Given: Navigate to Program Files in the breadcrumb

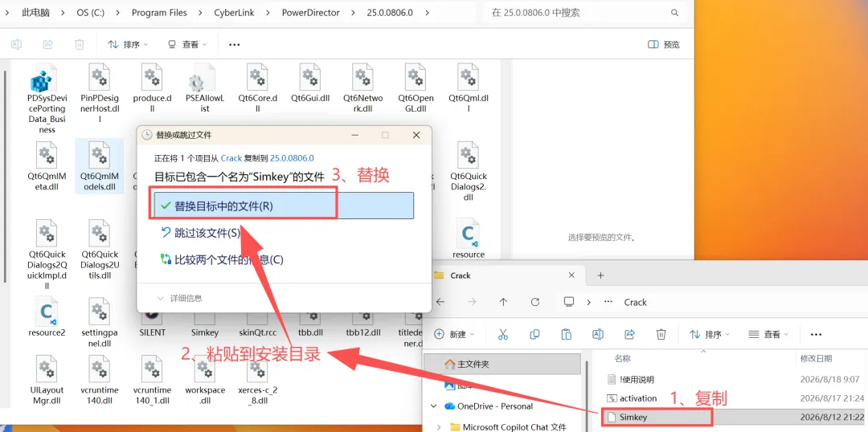Looking at the screenshot, I should click(x=159, y=12).
